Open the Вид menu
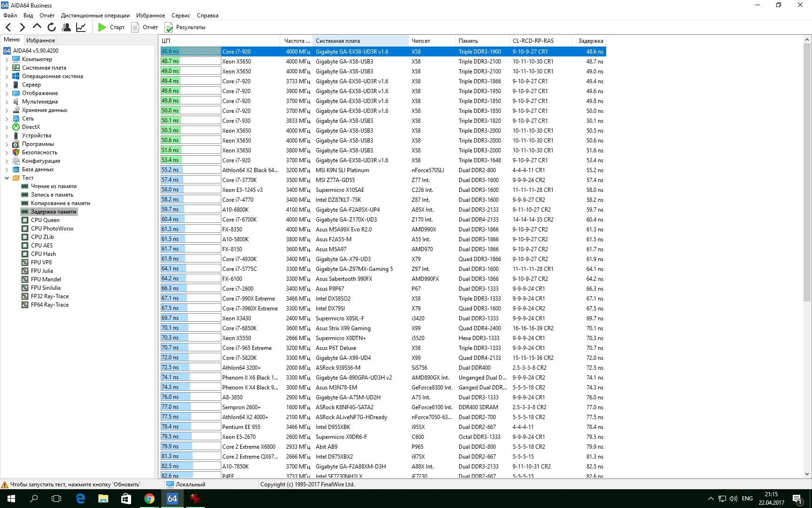 point(28,16)
